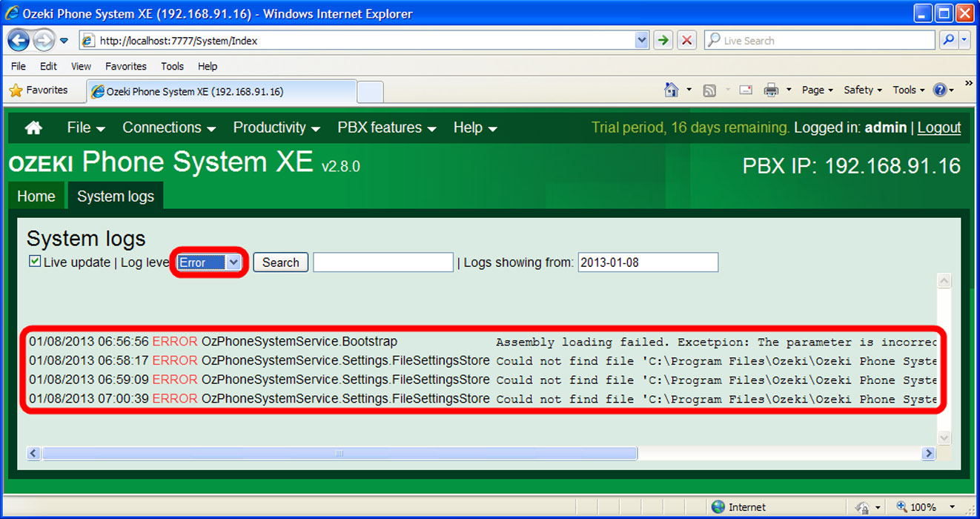The height and width of the screenshot is (519, 980).
Task: Click the browser Home page icon
Action: (x=672, y=90)
